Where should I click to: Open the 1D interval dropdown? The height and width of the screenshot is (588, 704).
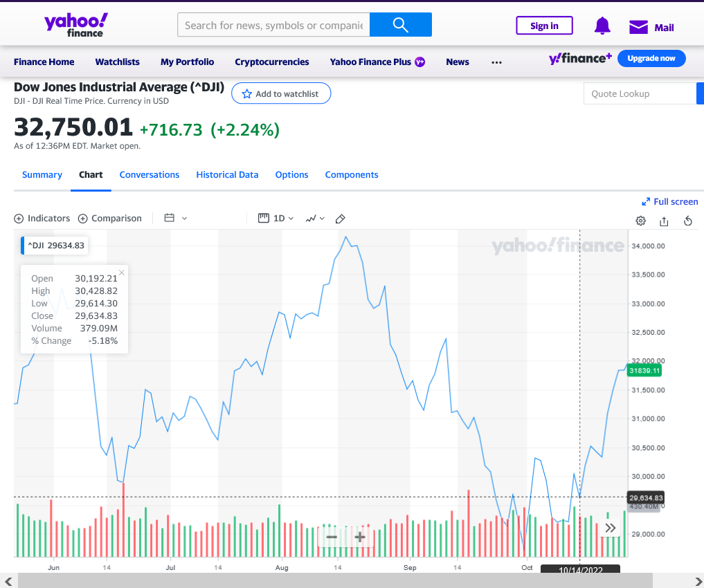coord(283,219)
